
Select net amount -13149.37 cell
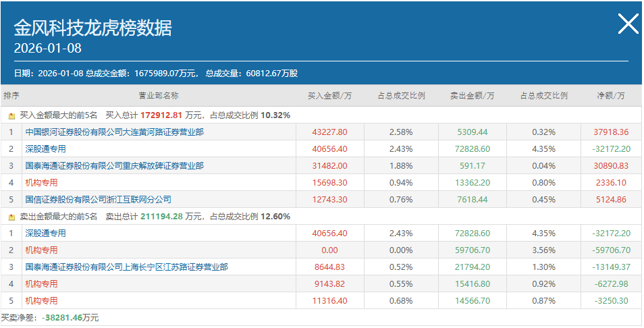click(611, 267)
